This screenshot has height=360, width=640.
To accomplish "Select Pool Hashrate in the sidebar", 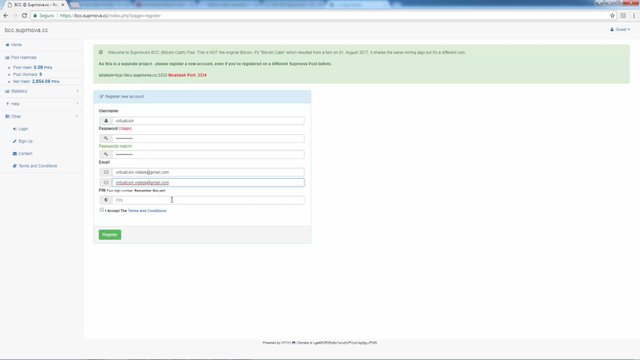I will click(x=21, y=58).
